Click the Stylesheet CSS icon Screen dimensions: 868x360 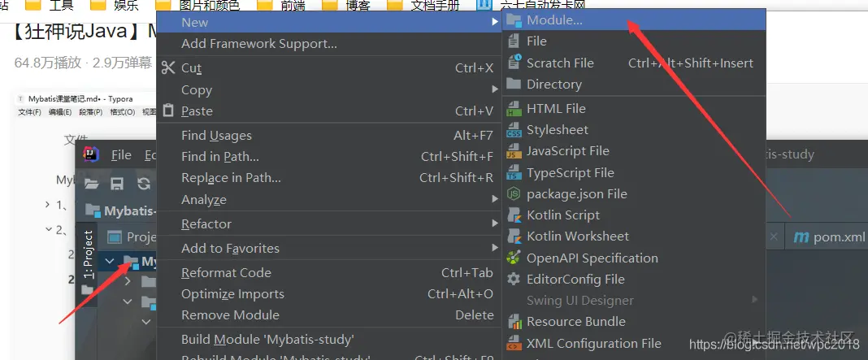[x=514, y=130]
